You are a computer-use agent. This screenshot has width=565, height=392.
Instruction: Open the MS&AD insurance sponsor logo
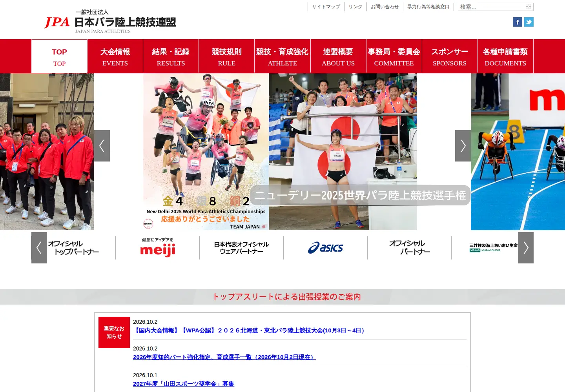click(493, 248)
